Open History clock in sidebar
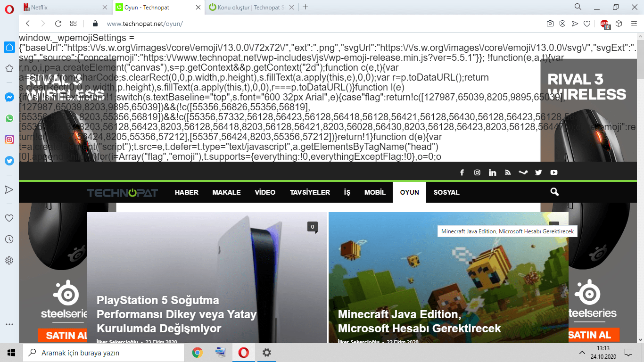644x362 pixels. coord(9,239)
